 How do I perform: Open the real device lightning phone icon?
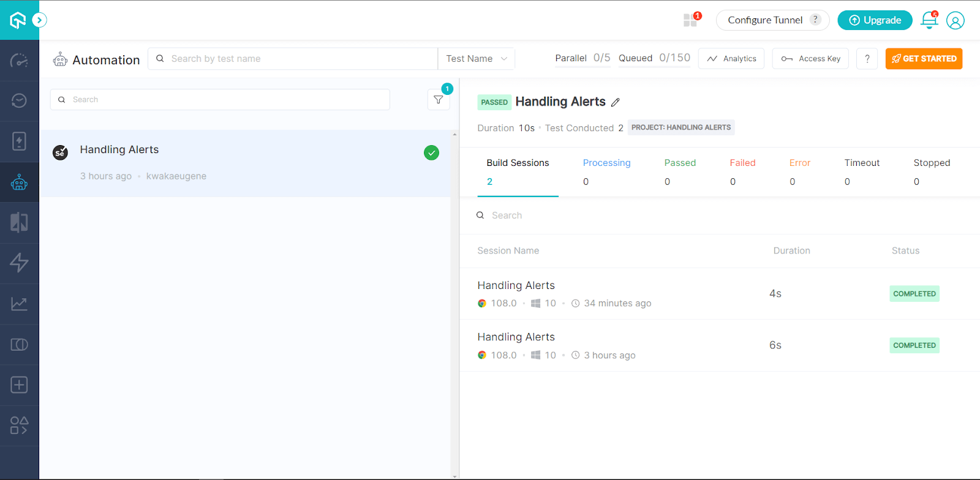click(x=19, y=141)
